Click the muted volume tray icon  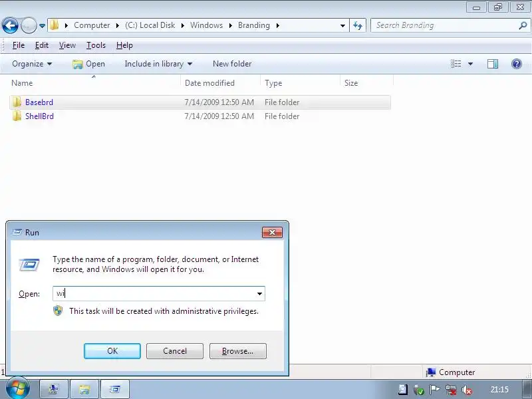pos(467,390)
